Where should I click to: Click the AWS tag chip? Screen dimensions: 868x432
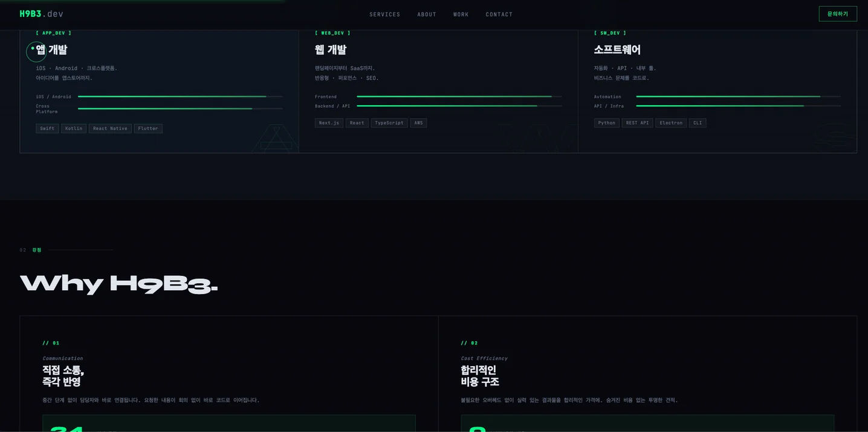pos(418,123)
